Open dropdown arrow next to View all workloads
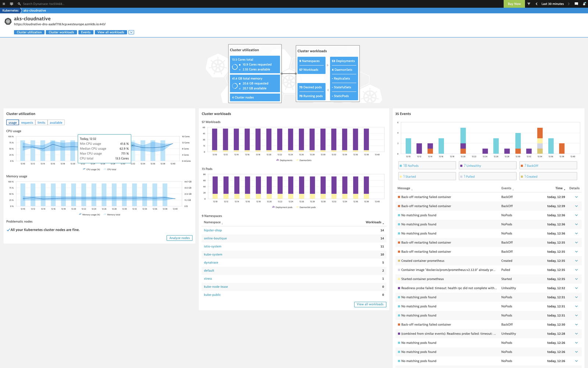 click(131, 32)
